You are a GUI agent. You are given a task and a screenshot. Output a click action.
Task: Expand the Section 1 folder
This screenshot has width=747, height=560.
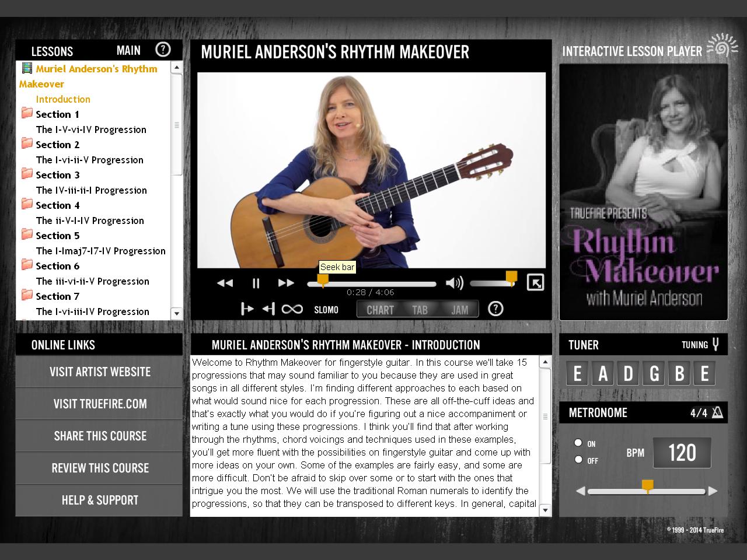tap(27, 113)
